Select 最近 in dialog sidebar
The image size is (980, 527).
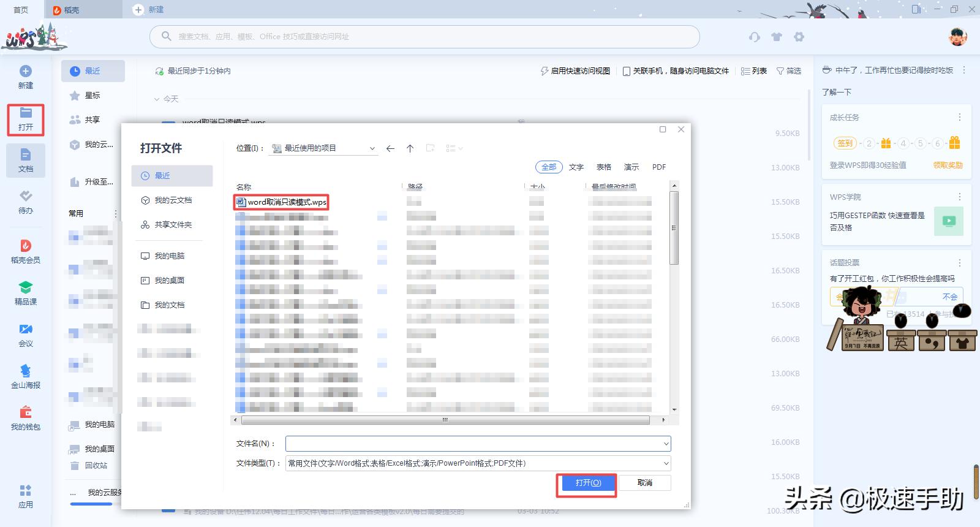[172, 176]
